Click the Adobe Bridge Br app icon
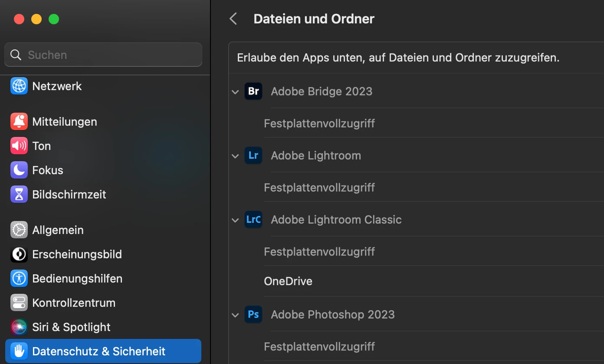The image size is (604, 364). click(253, 91)
